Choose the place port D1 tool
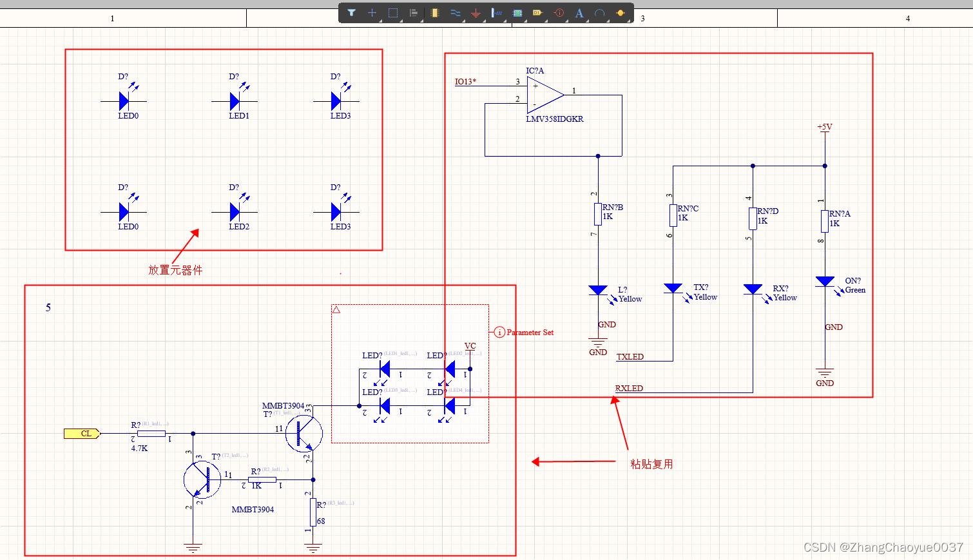 click(x=537, y=13)
